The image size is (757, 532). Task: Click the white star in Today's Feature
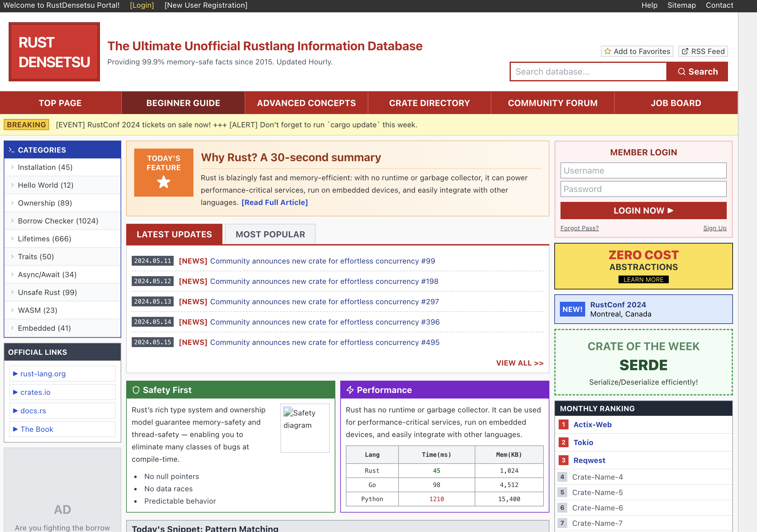pyautogui.click(x=163, y=182)
